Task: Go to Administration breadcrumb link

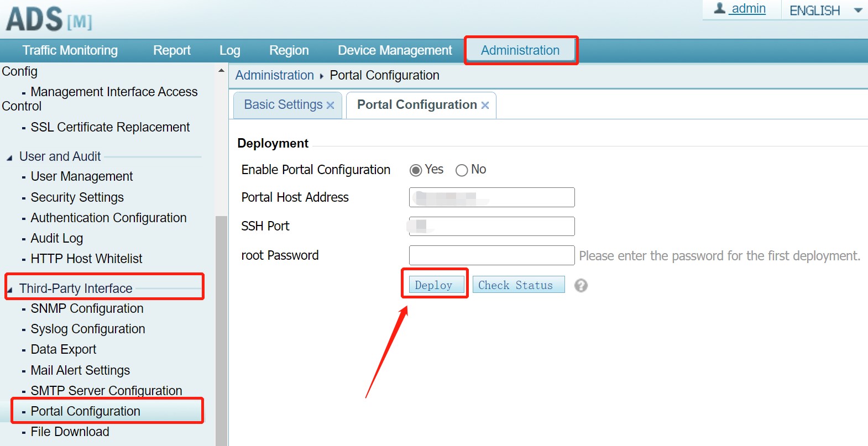Action: (274, 75)
